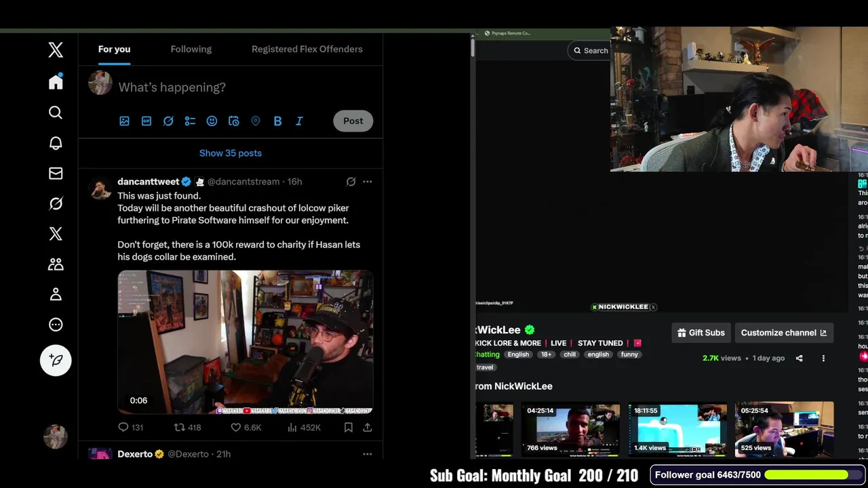Image resolution: width=868 pixels, height=488 pixels.
Task: Open Premium X icon in sidebar
Action: (x=56, y=234)
